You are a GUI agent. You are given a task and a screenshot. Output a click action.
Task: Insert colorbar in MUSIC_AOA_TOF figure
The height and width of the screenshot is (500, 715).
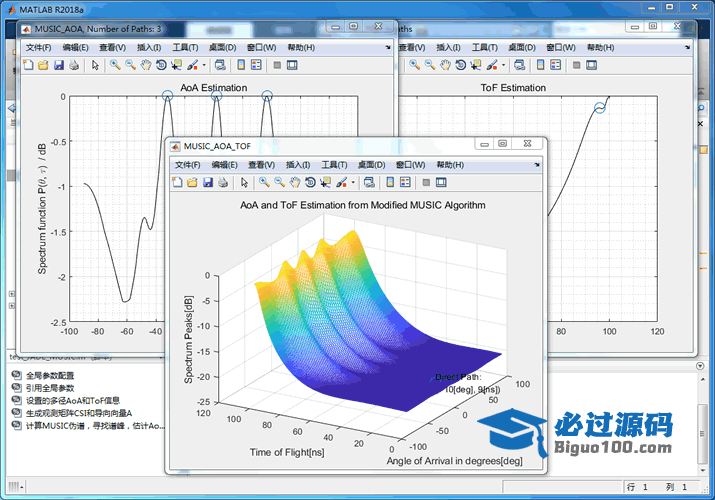390,183
